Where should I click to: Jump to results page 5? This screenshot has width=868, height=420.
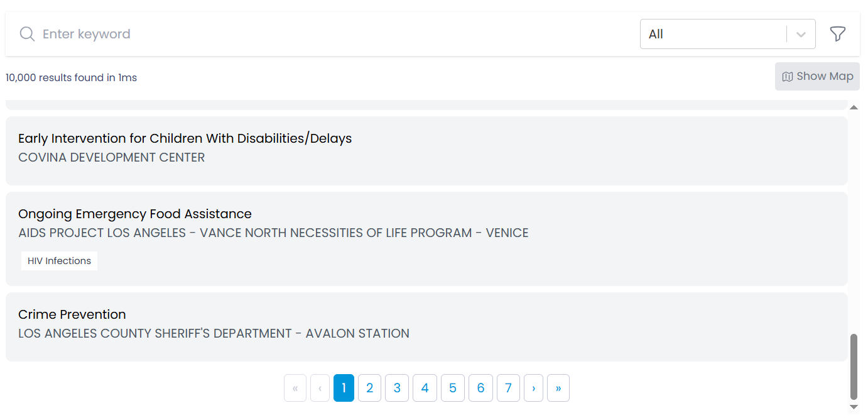(x=453, y=388)
